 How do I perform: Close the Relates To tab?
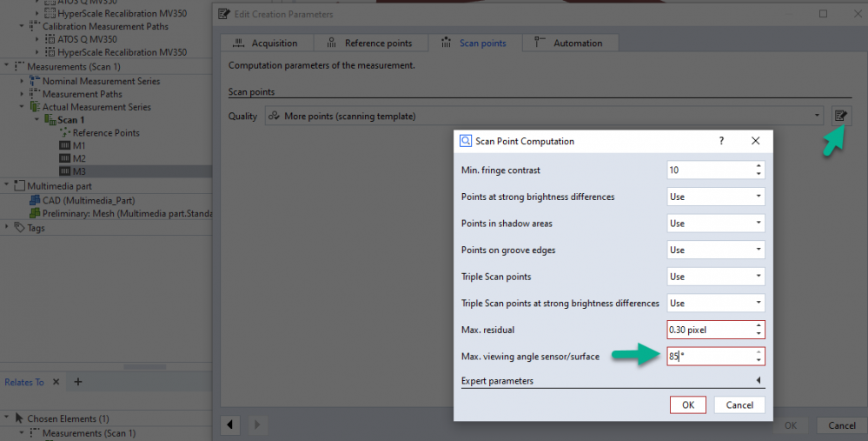click(56, 382)
